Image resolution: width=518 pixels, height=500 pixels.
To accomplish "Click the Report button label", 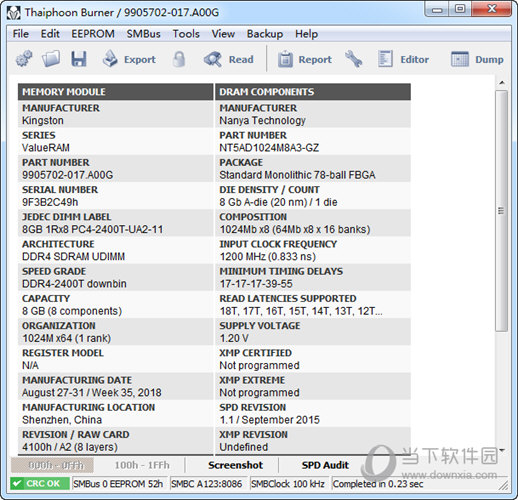I will (x=315, y=60).
